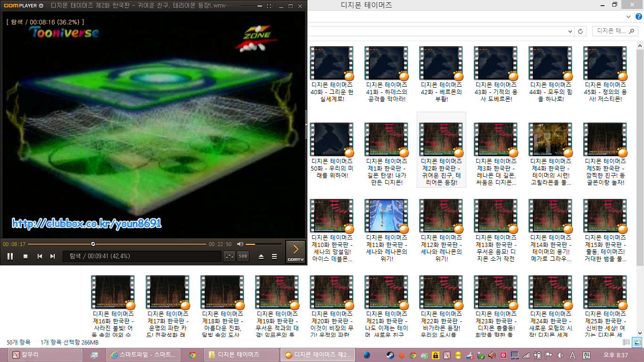Screen dimensions: 644x362
Task: Toggle GOM Player full screen button in title bar
Action: [269, 6]
